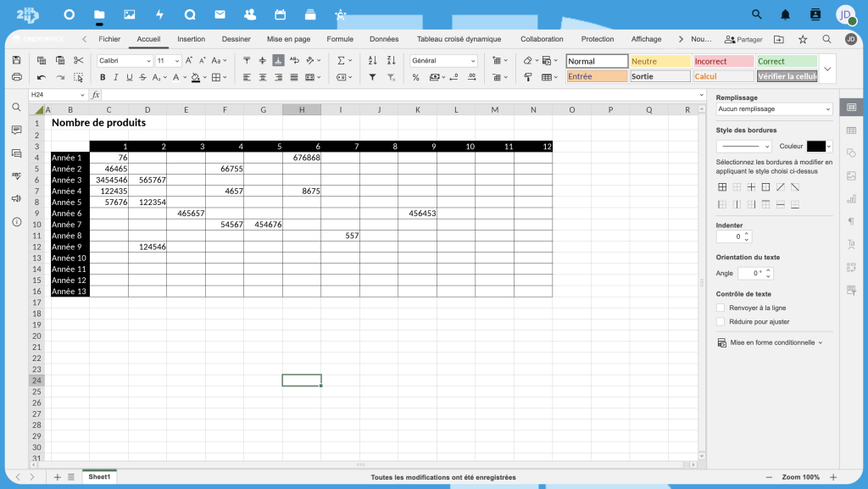Apply the filter funnel icon
Screen dimensions: 868x489
tap(372, 77)
